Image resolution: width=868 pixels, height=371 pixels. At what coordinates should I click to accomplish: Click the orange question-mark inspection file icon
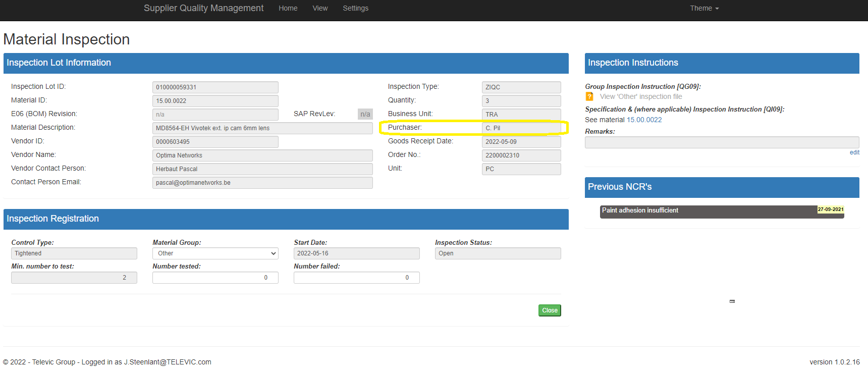tap(589, 96)
